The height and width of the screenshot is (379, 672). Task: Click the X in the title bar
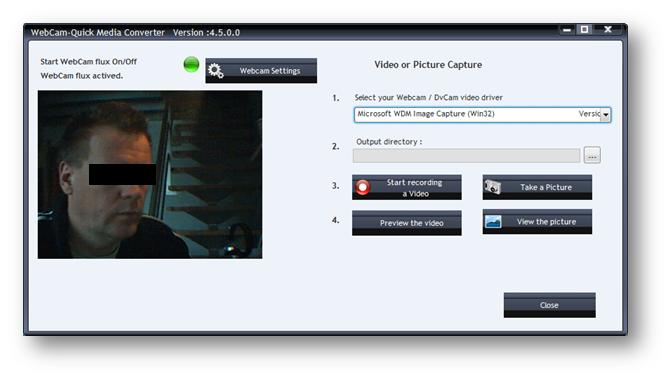click(x=608, y=29)
